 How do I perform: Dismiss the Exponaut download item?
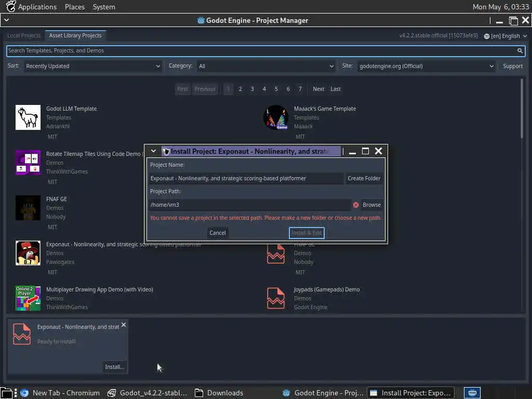coord(124,325)
